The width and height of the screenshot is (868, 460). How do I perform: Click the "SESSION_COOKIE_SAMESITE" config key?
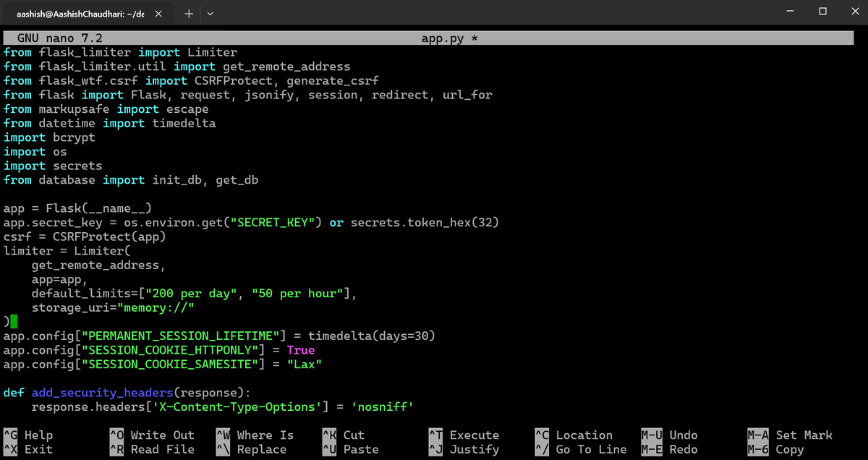(170, 365)
